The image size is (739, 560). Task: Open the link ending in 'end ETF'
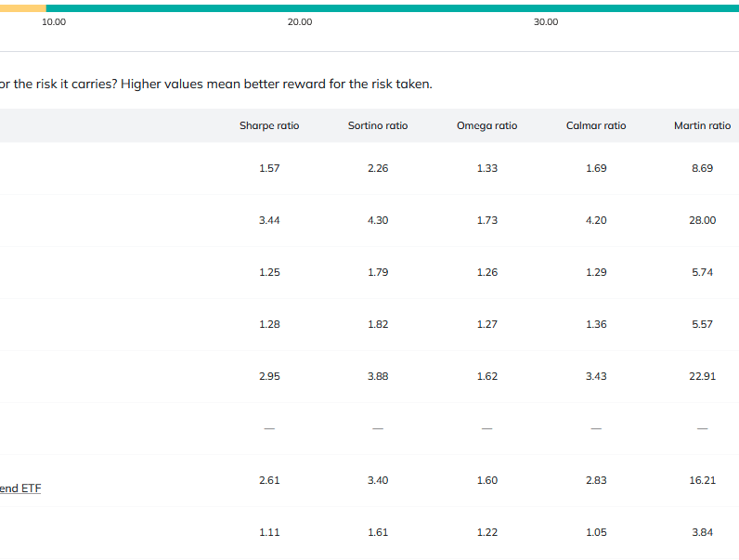click(x=20, y=488)
